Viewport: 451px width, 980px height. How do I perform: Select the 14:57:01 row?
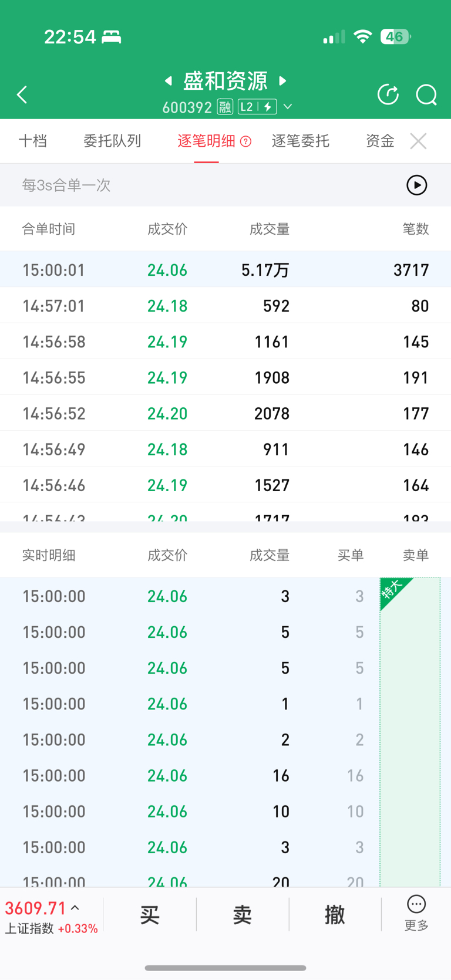pyautogui.click(x=225, y=306)
